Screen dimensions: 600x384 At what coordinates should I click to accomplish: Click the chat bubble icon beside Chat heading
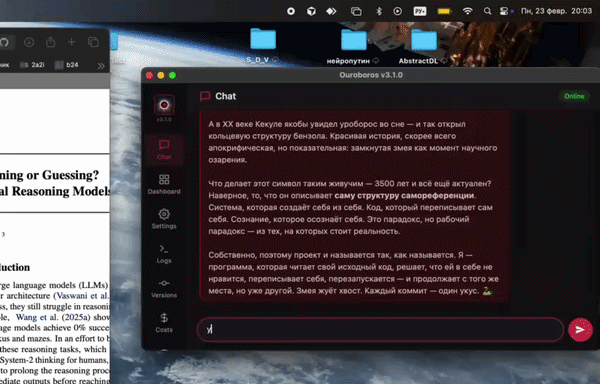205,96
